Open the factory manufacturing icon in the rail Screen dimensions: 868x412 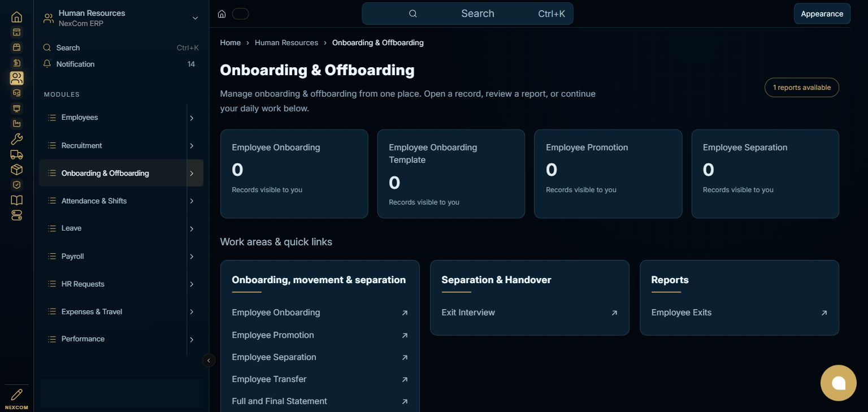(x=17, y=124)
